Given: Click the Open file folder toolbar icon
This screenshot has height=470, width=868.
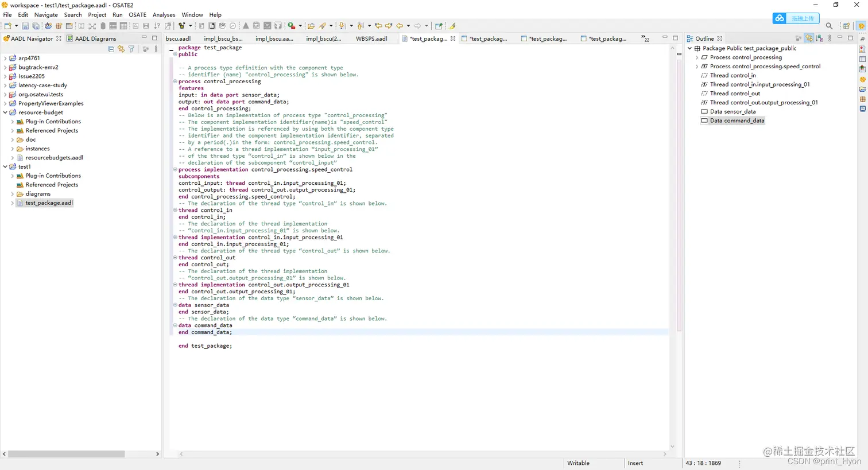Looking at the screenshot, I should pyautogui.click(x=311, y=26).
